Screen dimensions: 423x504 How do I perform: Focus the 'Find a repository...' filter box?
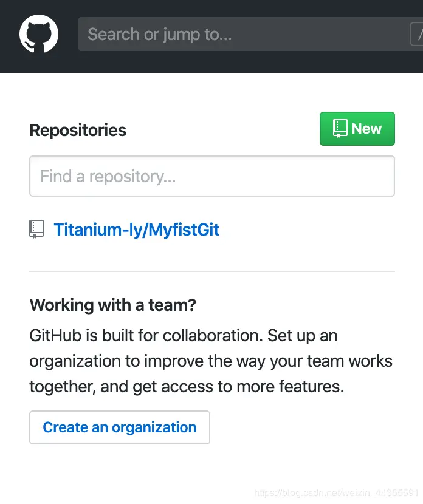(x=212, y=176)
